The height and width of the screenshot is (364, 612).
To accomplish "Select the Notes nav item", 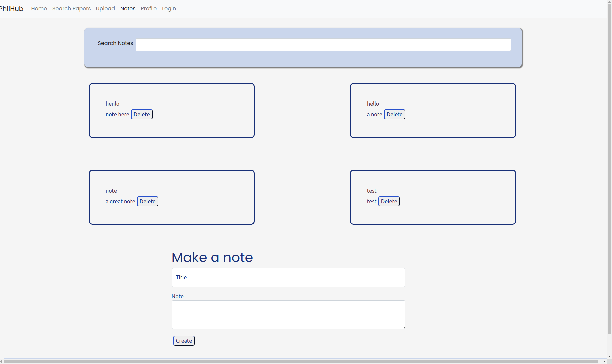I will pyautogui.click(x=128, y=9).
